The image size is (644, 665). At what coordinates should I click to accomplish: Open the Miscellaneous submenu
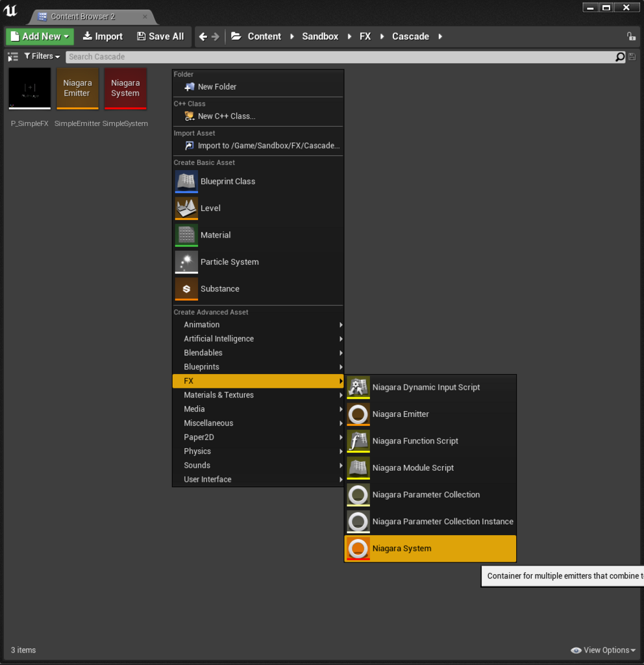(258, 423)
